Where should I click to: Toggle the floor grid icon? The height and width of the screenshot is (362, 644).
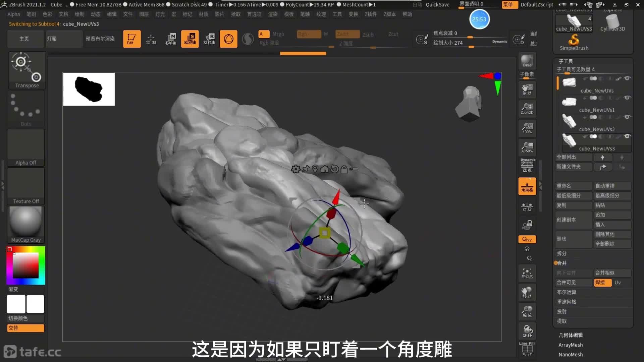(527, 186)
